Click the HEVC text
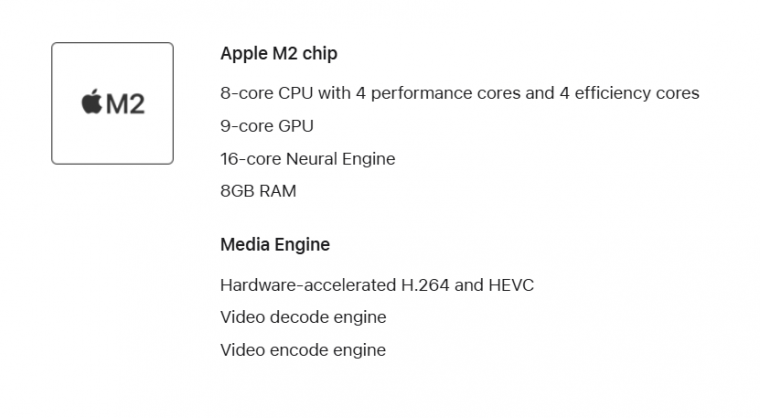Screen dimensions: 760x418 click(x=511, y=285)
